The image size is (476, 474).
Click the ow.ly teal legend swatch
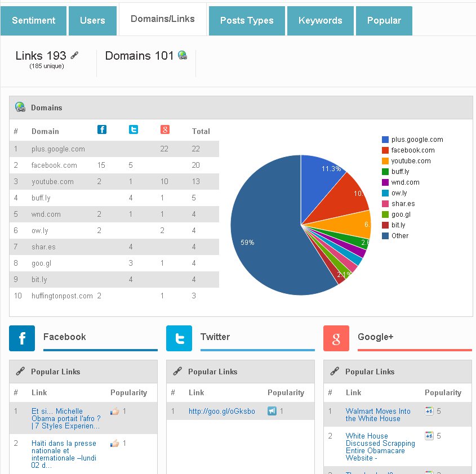(x=385, y=193)
